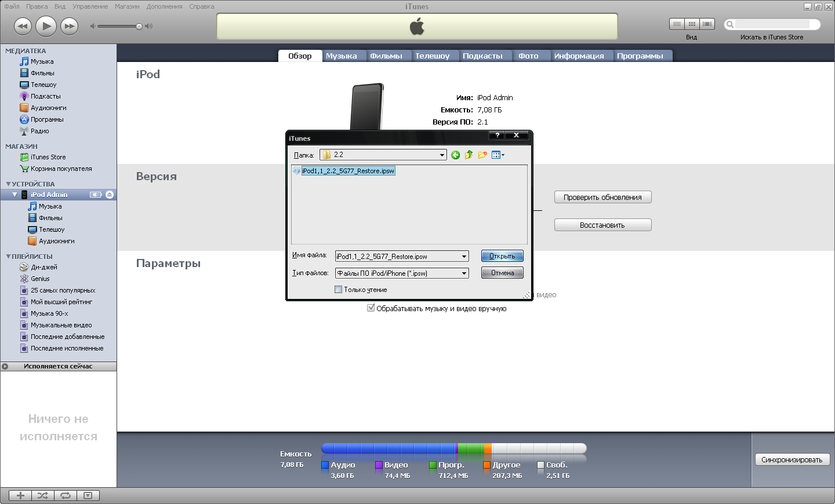The image size is (835, 504).
Task: Click the add playlist plus button
Action: [x=20, y=495]
